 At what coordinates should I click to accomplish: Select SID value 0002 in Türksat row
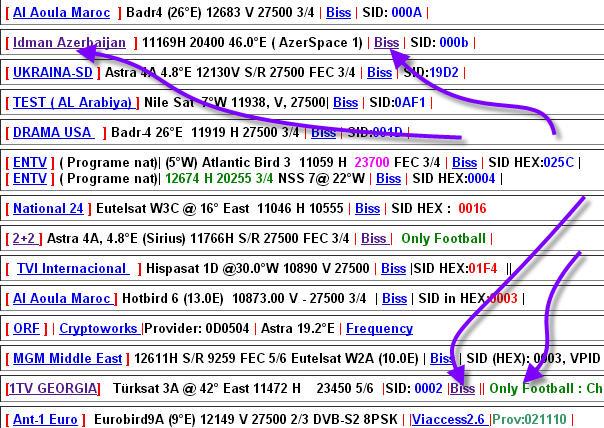tap(428, 388)
